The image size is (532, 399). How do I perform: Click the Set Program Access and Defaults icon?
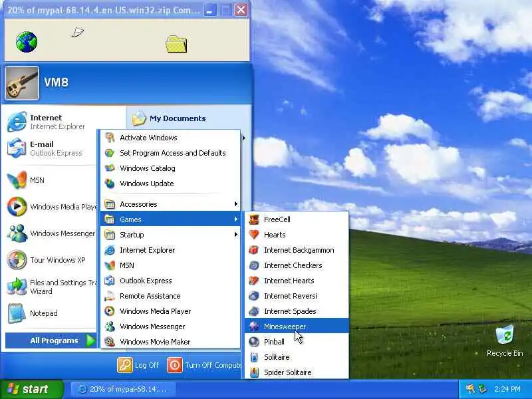point(110,153)
